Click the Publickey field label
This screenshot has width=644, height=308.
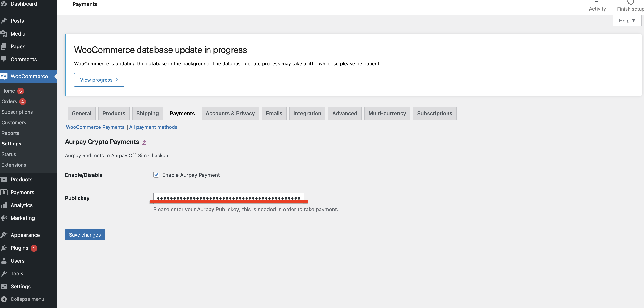pyautogui.click(x=77, y=198)
